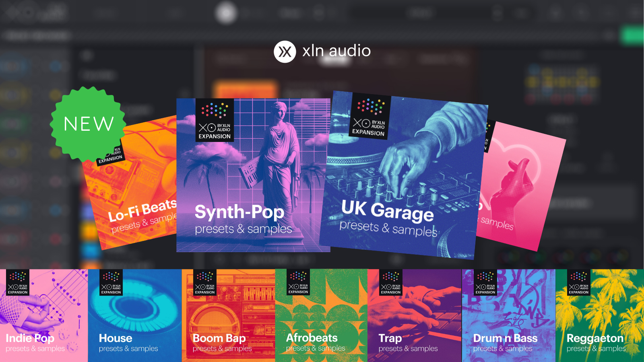Viewport: 644px width, 362px height.
Task: Click the xln audio brand name text
Action: [x=336, y=51]
